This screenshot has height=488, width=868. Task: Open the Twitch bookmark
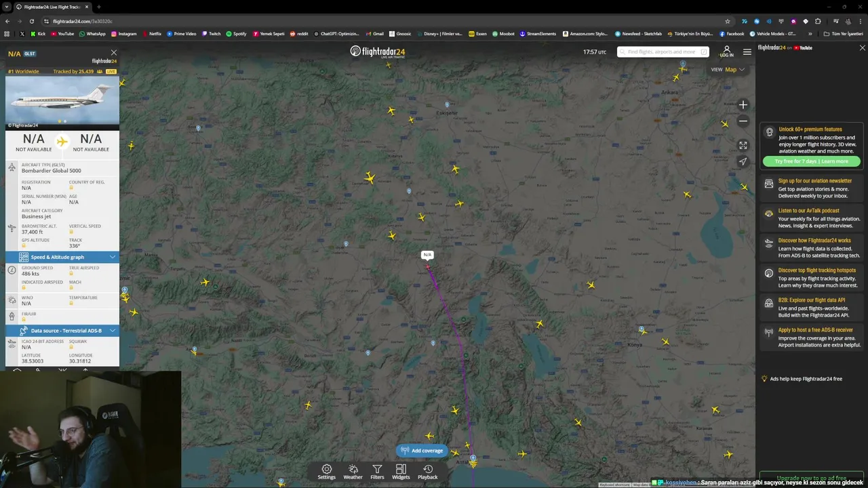211,33
